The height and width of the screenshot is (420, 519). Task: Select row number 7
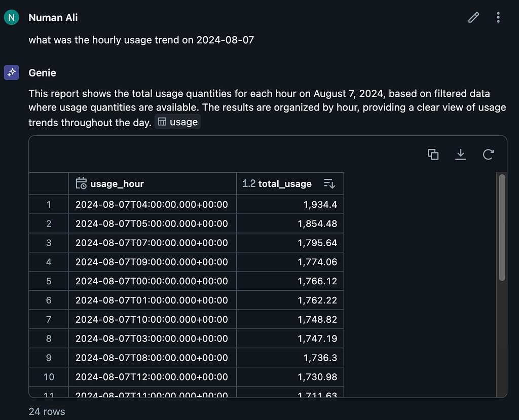[49, 320]
